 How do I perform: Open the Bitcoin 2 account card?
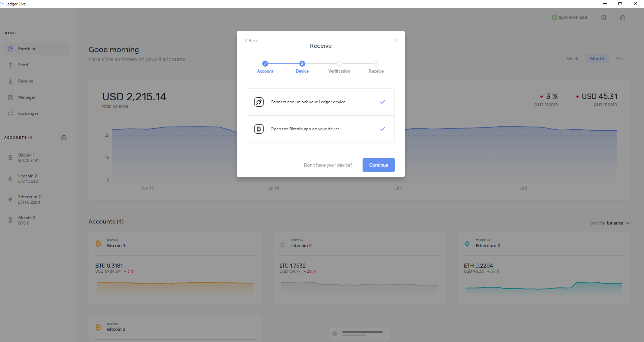[x=175, y=329]
